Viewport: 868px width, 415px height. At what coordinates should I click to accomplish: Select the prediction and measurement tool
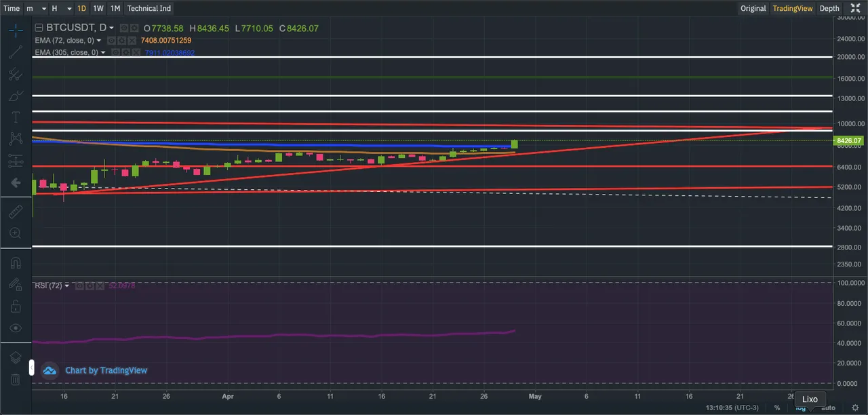(x=16, y=161)
